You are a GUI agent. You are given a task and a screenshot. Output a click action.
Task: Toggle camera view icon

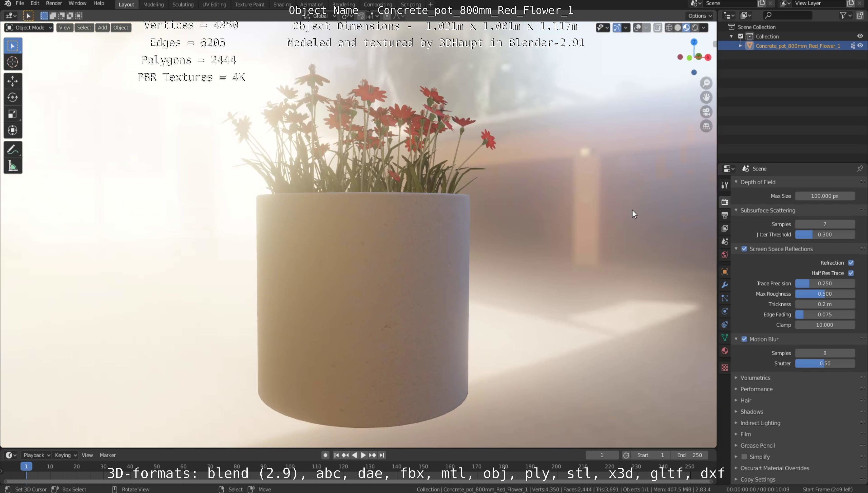point(706,112)
